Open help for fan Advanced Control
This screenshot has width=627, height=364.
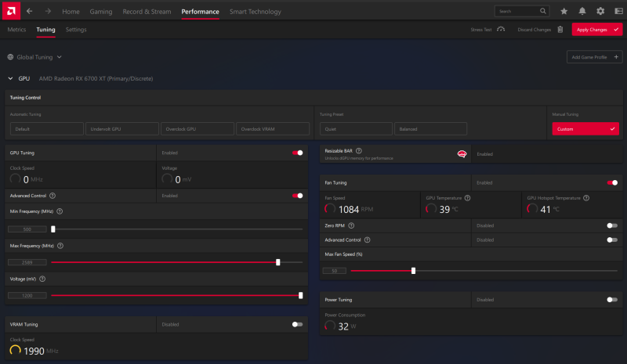[x=367, y=240]
